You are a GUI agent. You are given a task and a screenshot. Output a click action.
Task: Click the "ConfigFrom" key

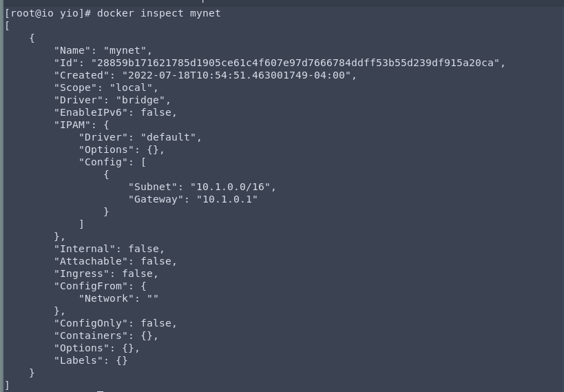click(91, 286)
